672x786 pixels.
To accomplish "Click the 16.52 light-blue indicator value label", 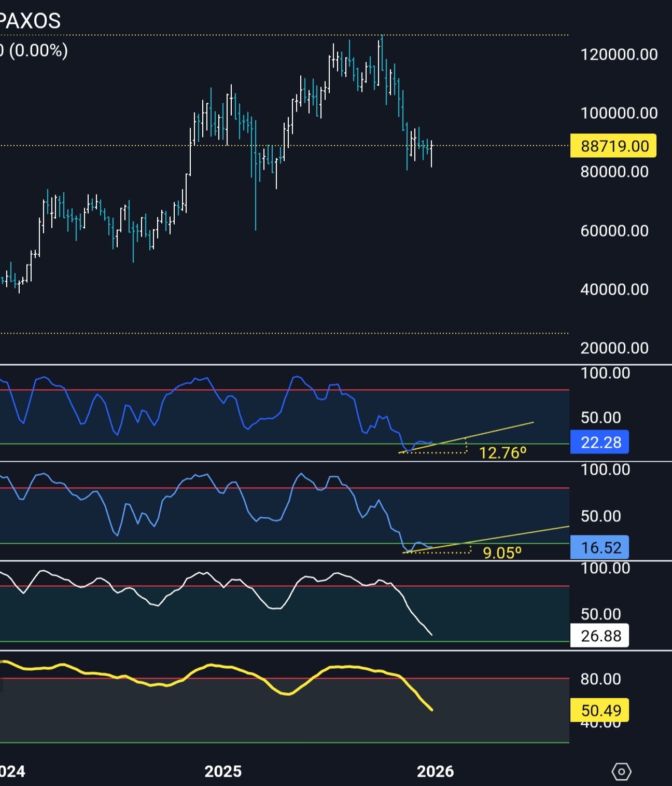I will [599, 547].
